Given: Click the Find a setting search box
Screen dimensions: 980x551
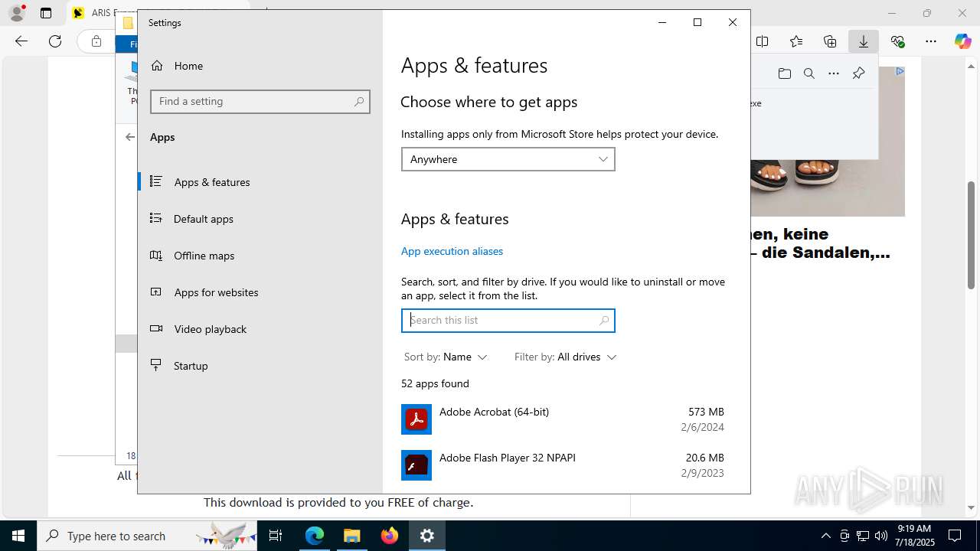Looking at the screenshot, I should point(260,102).
